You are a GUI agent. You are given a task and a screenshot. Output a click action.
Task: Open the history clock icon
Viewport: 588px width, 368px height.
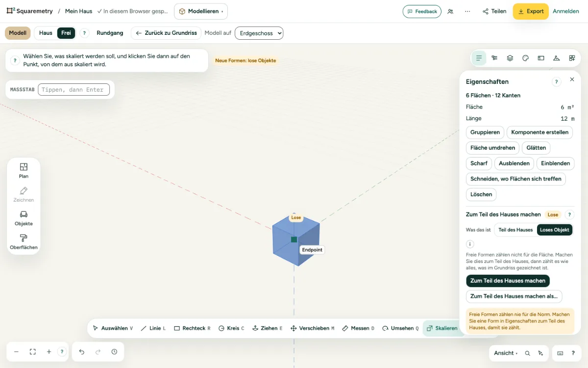point(114,352)
